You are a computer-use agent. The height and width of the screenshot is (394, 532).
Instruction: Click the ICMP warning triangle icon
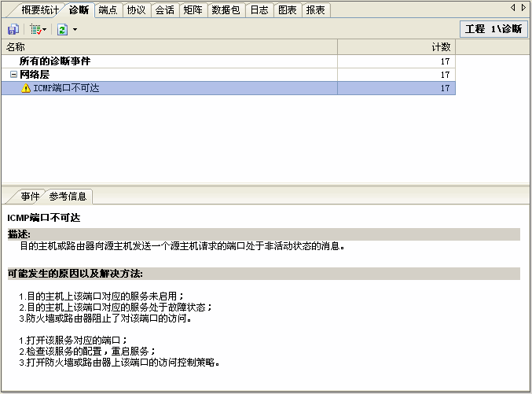(x=26, y=88)
